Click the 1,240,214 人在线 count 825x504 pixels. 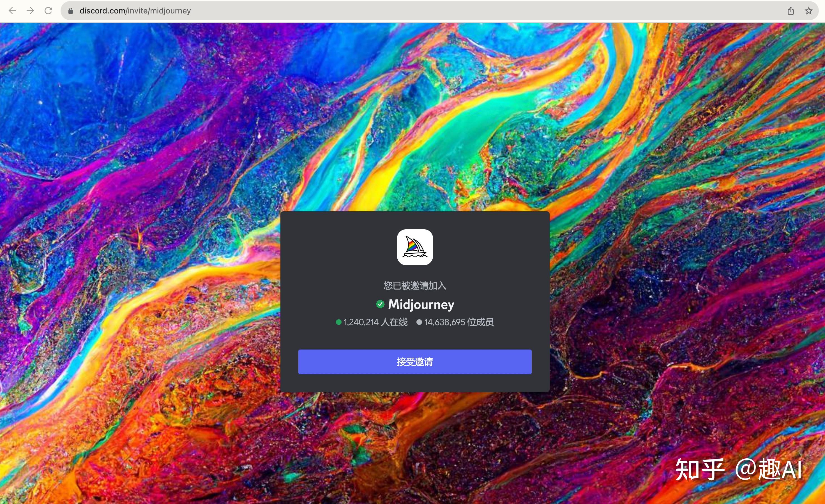pos(375,322)
